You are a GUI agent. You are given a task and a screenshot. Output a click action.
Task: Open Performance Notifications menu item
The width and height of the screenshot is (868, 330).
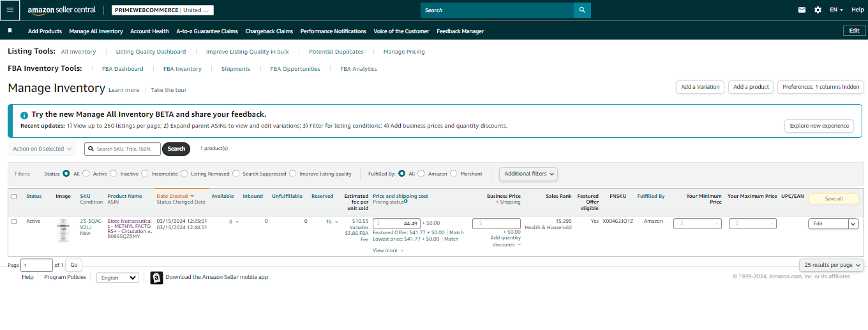tap(333, 31)
